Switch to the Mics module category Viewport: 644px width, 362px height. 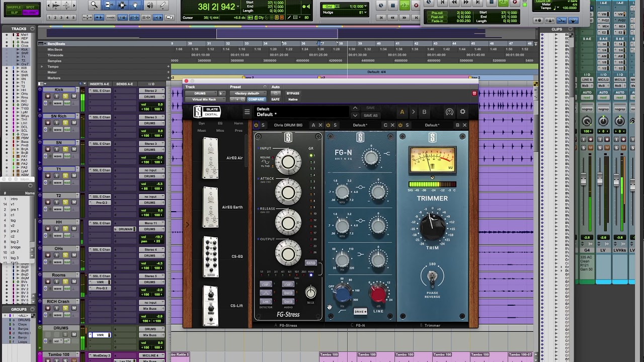tap(220, 131)
